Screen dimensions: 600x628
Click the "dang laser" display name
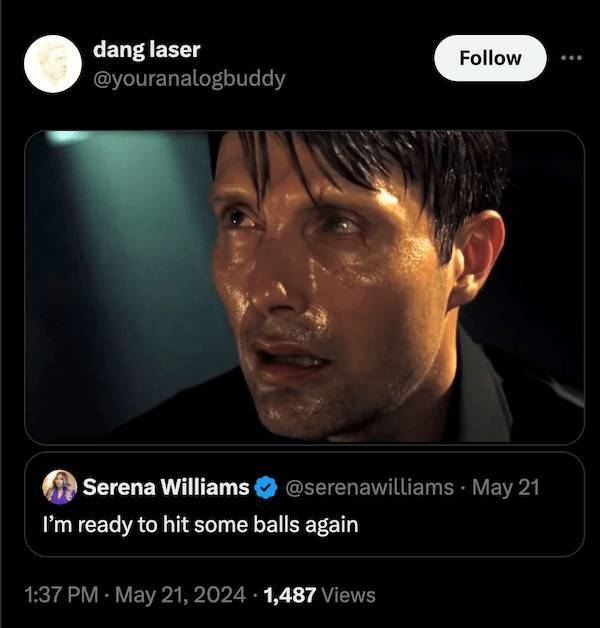145,49
